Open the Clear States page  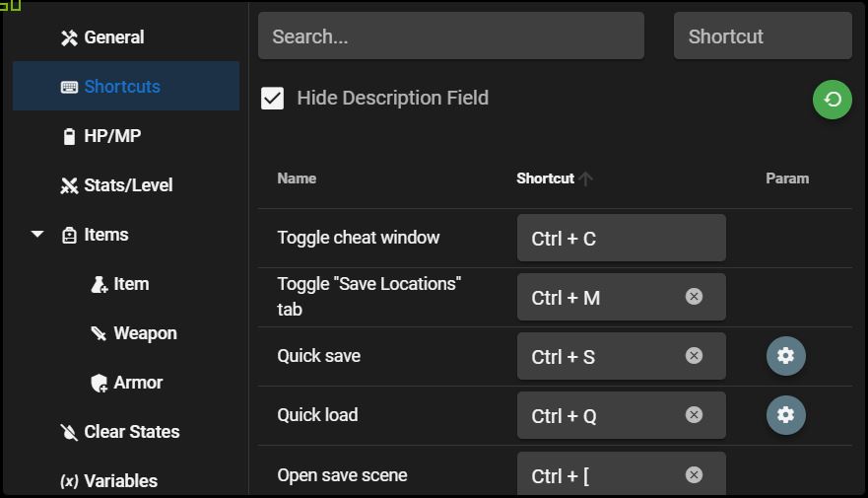pos(131,432)
